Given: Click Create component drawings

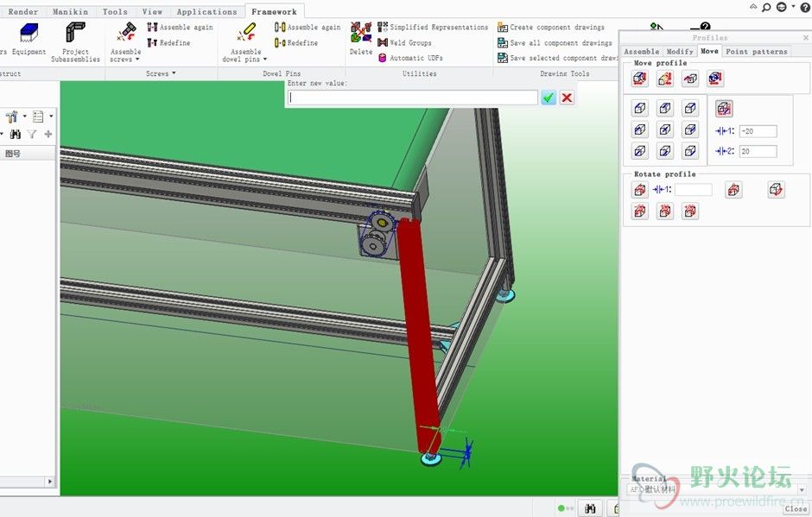Looking at the screenshot, I should [x=551, y=27].
